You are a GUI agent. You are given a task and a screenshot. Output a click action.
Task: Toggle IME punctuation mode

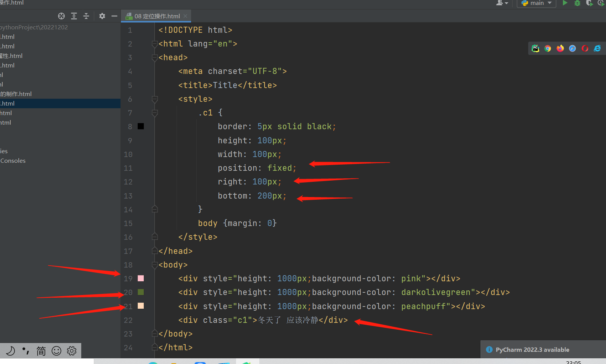[x=26, y=351]
